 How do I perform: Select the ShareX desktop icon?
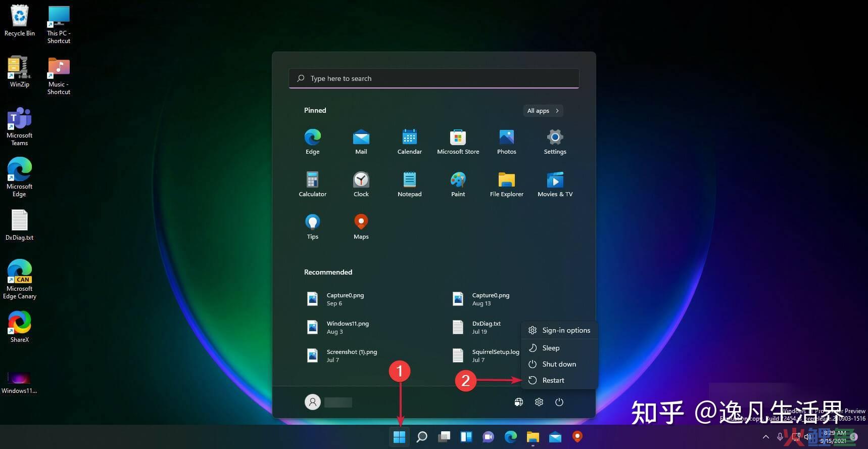pos(19,327)
